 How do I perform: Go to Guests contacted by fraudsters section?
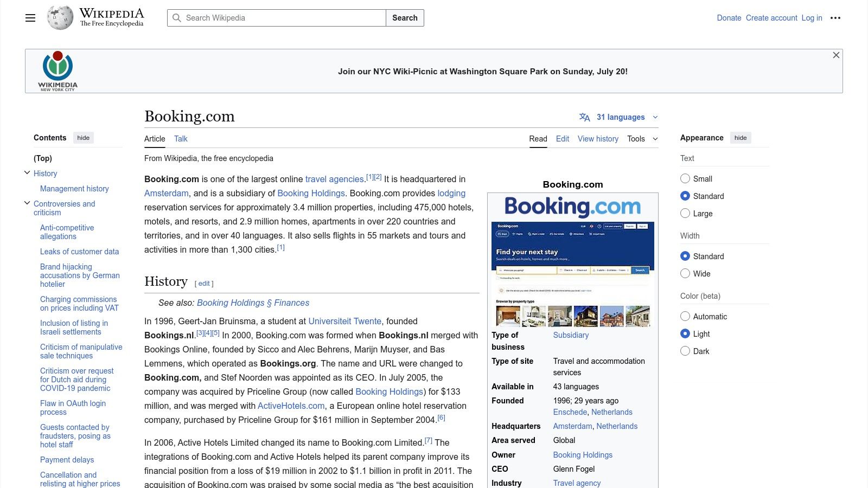coord(75,436)
